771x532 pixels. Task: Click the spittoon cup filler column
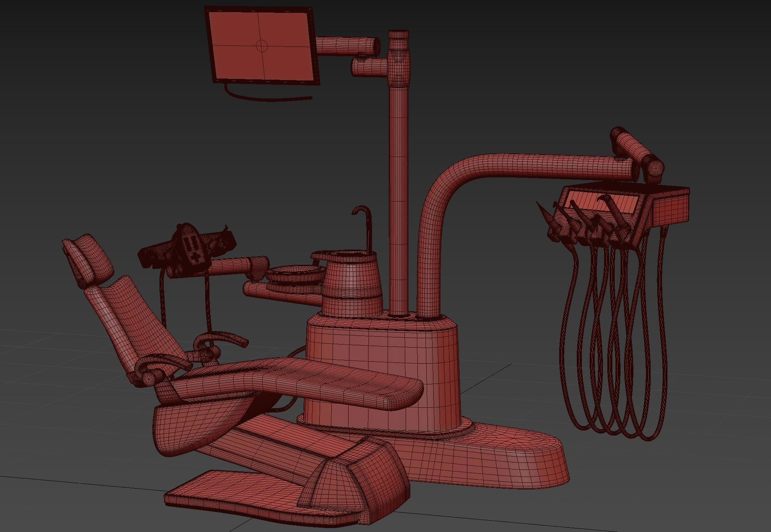pos(352,281)
